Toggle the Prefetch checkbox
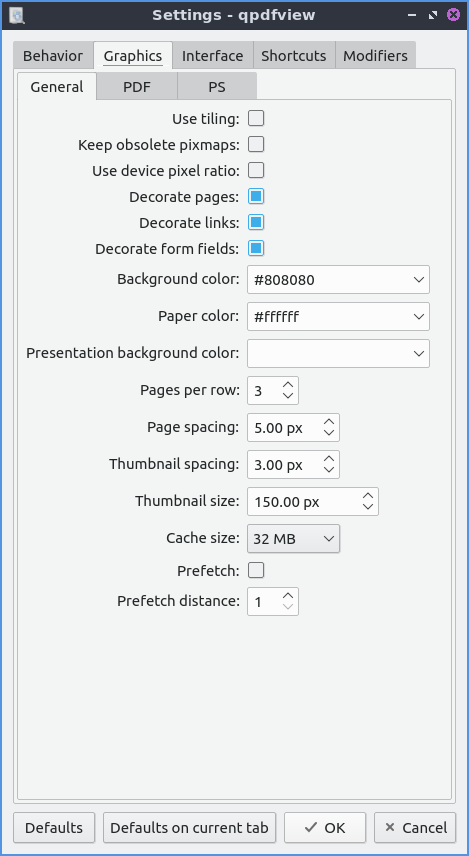Image resolution: width=469 pixels, height=856 pixels. 256,570
